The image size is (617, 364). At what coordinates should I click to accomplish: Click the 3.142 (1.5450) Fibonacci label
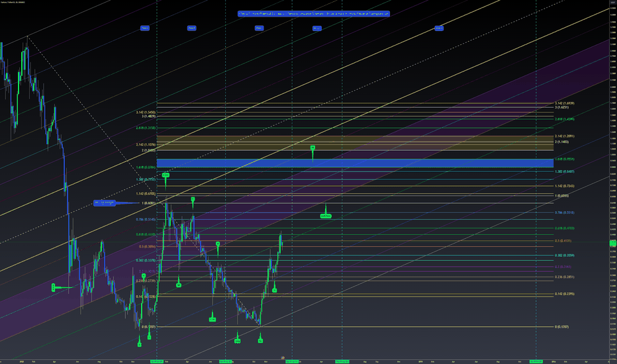pos(146,113)
